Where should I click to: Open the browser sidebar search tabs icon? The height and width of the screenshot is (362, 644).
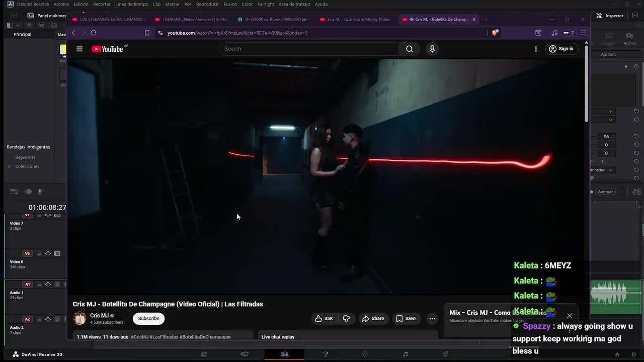coord(538,33)
